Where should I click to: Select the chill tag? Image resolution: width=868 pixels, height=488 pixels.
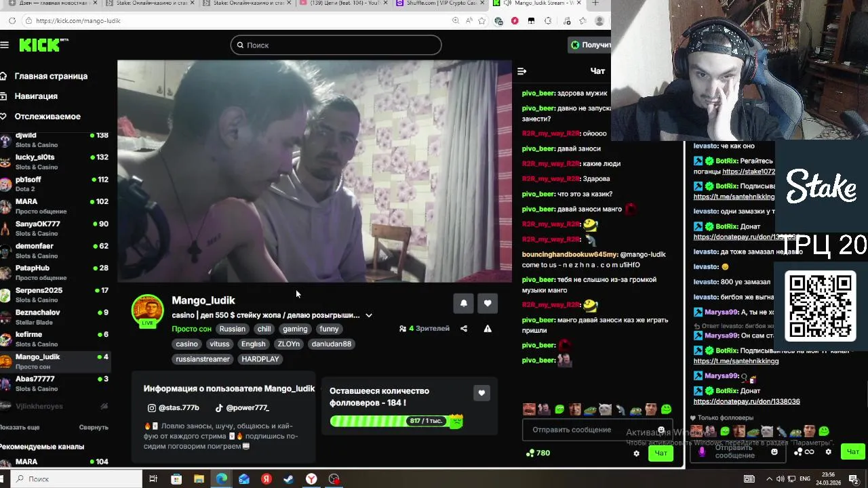tap(264, 329)
